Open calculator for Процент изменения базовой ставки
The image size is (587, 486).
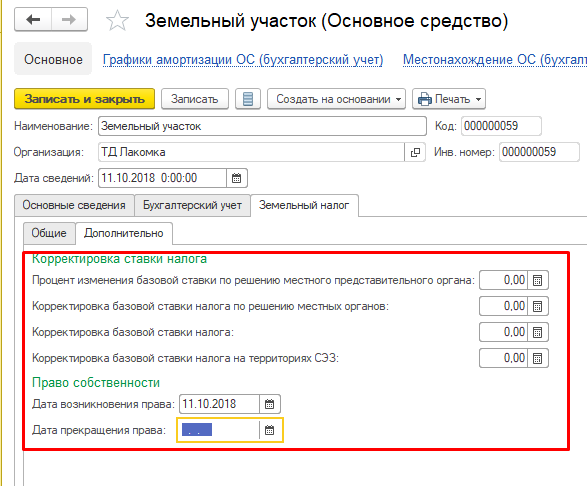coord(538,280)
